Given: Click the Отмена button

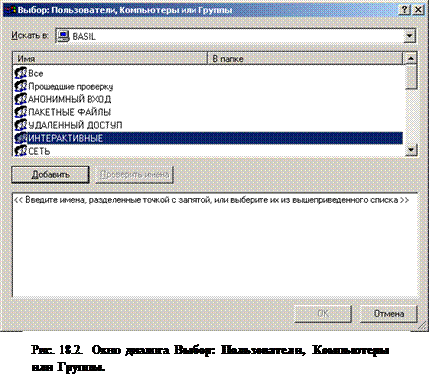Looking at the screenshot, I should click(389, 313).
